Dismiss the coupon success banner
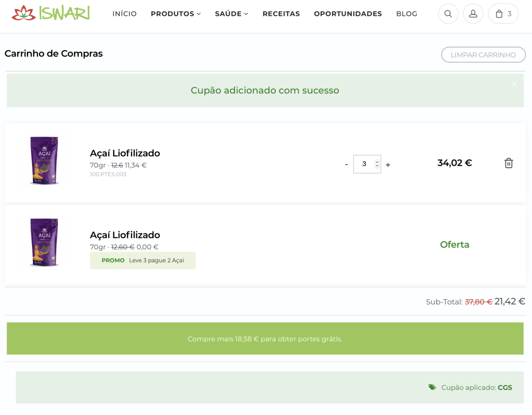The width and height of the screenshot is (532, 415). click(514, 83)
